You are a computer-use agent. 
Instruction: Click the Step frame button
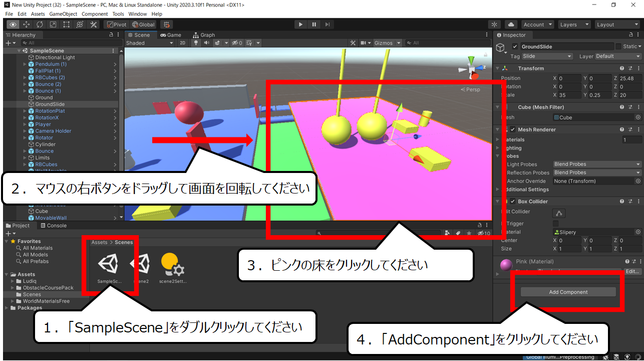point(327,25)
